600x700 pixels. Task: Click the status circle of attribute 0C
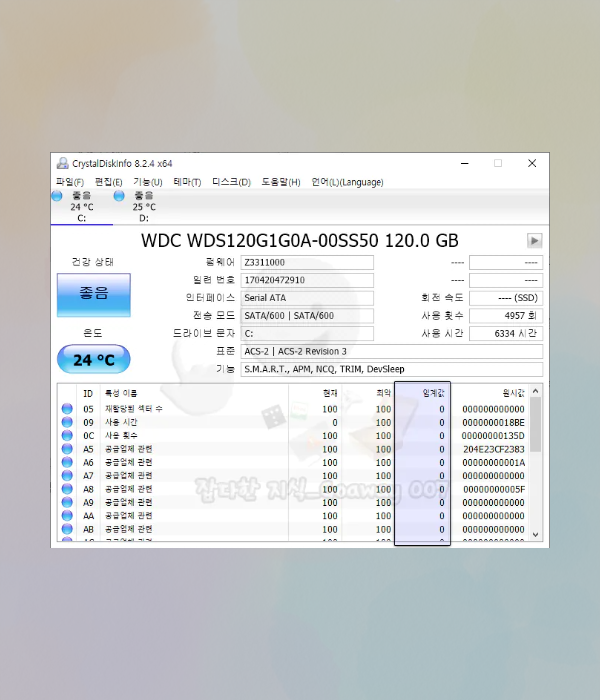[67, 435]
